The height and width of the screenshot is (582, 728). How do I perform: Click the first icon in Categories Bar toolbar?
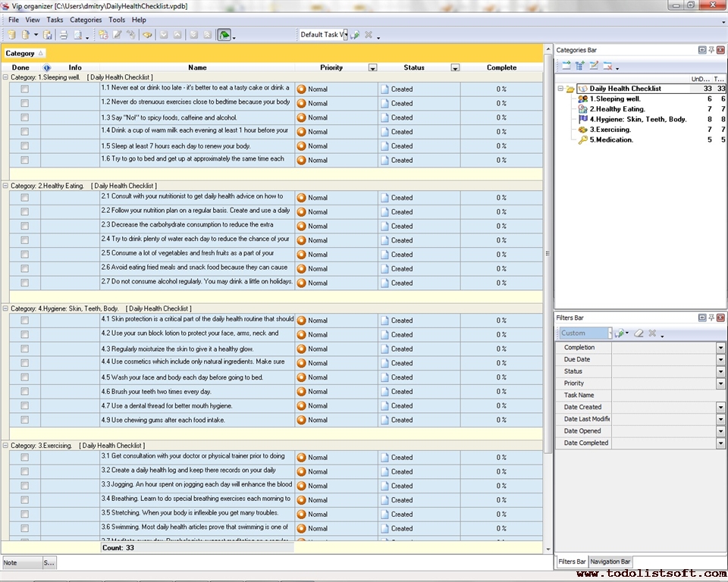pos(566,66)
